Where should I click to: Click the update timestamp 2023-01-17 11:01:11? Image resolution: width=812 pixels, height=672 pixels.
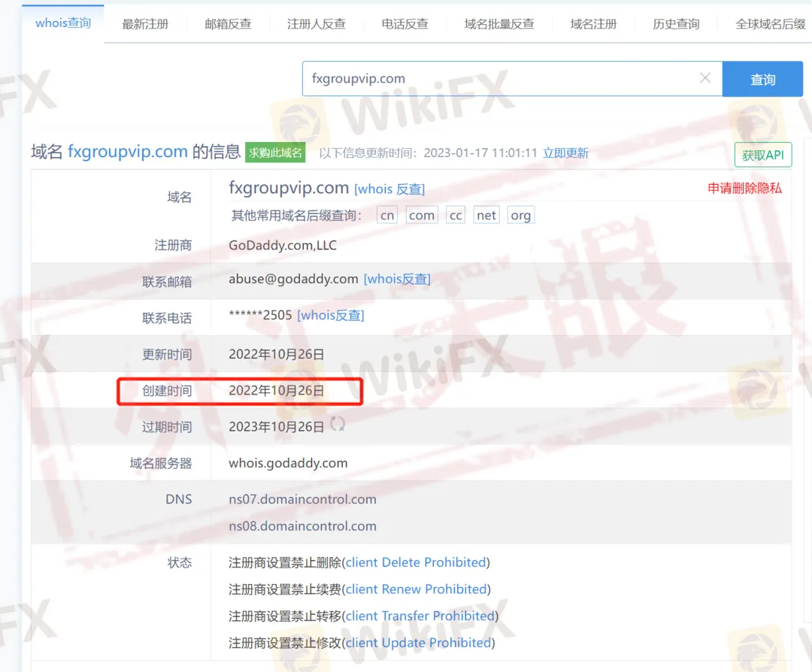[x=480, y=153]
